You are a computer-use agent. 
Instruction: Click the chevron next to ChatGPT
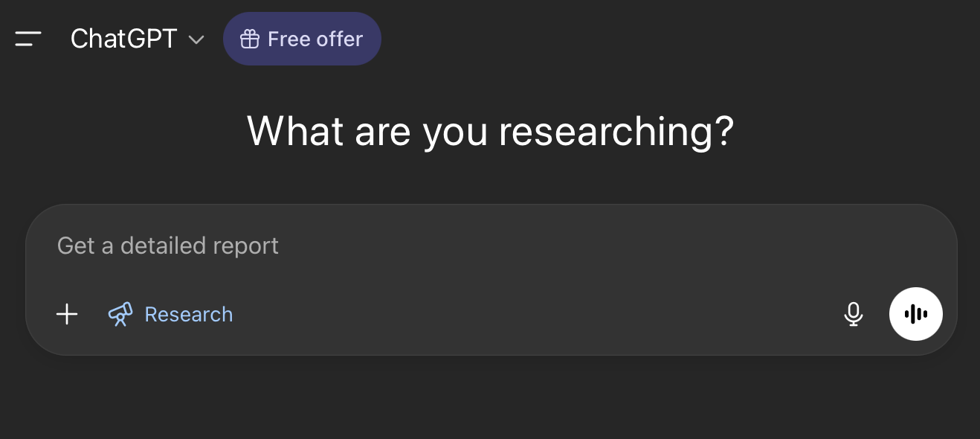[x=196, y=39]
